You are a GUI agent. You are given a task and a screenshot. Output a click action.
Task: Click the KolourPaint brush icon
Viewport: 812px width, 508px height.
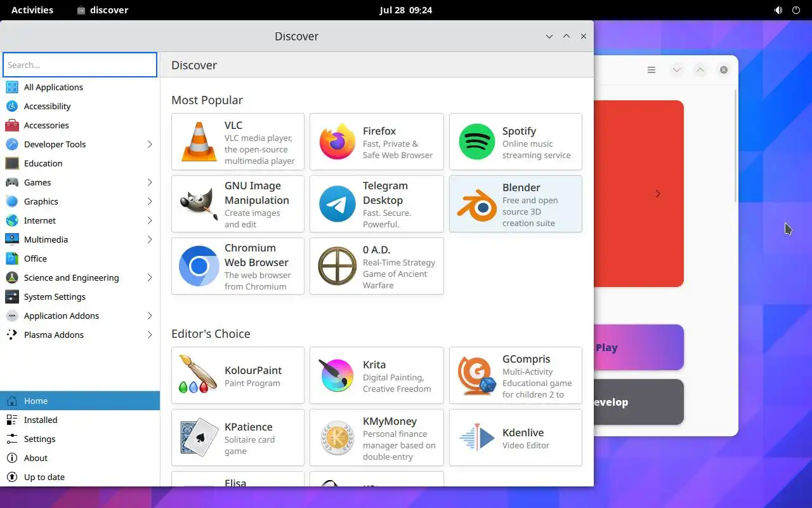click(198, 375)
